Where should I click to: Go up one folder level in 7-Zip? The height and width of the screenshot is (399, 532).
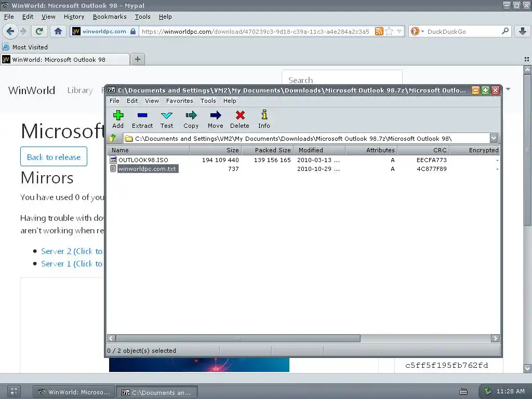coord(113,138)
